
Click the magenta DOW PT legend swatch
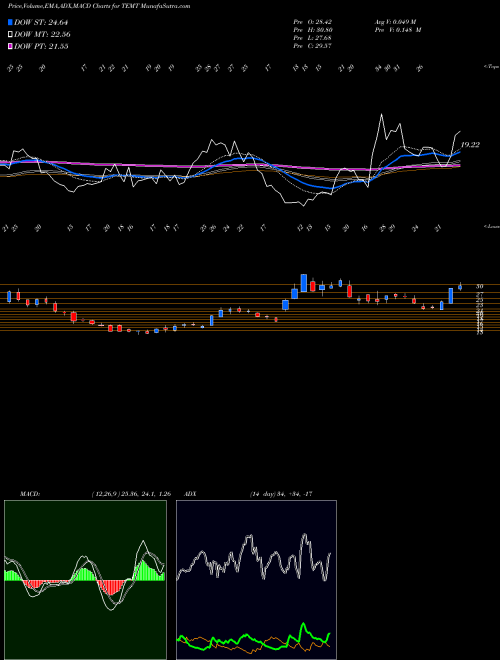(x=11, y=46)
